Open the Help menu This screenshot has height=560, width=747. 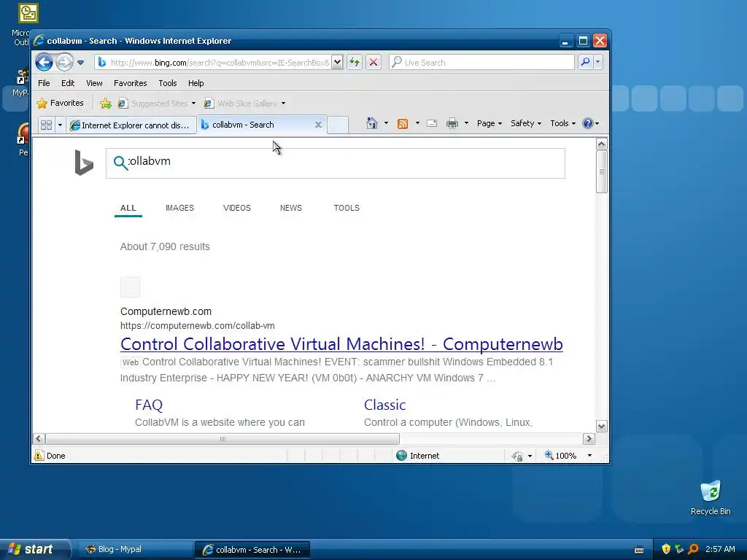[196, 83]
